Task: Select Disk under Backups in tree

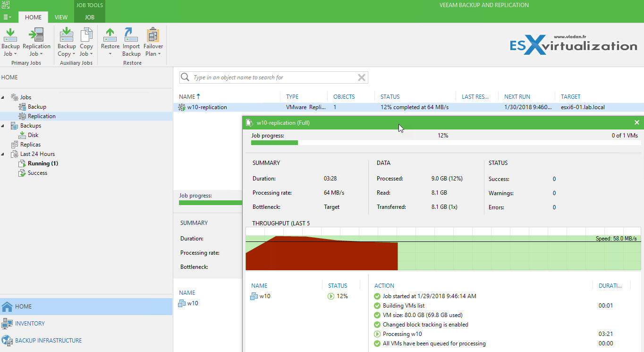Action: point(33,135)
